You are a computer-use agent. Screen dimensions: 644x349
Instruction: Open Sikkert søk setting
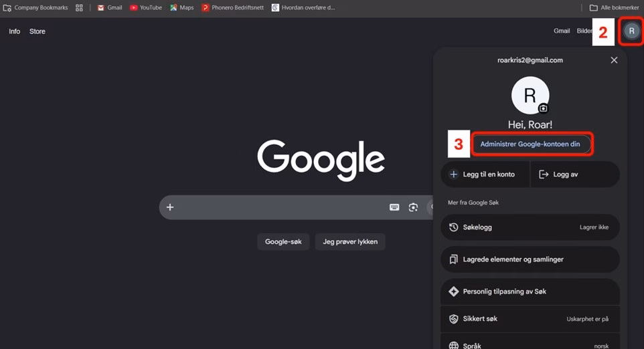click(x=530, y=319)
